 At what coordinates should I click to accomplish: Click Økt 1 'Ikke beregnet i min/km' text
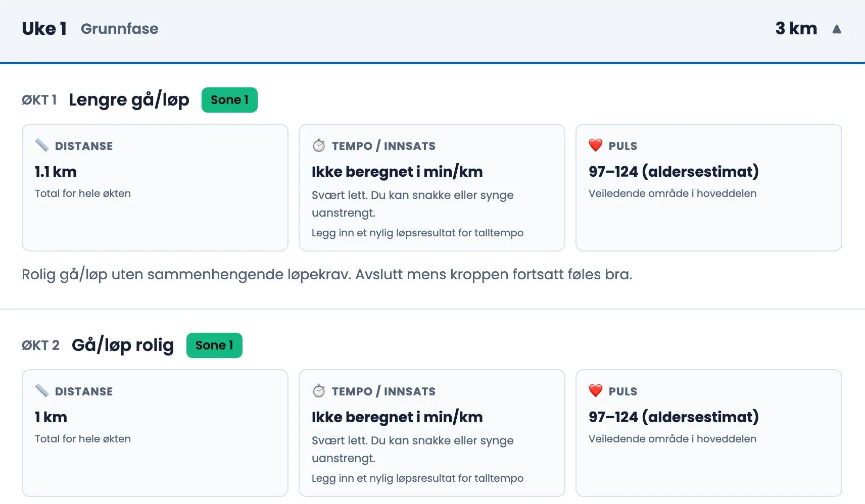397,172
